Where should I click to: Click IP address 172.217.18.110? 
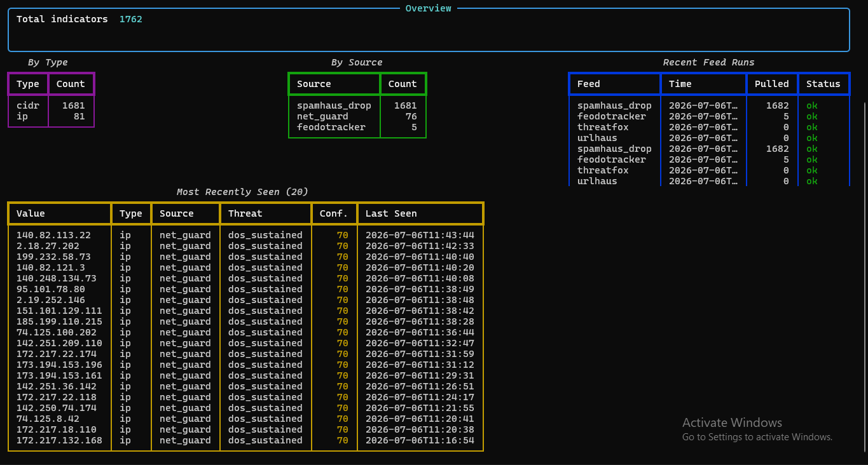57,429
